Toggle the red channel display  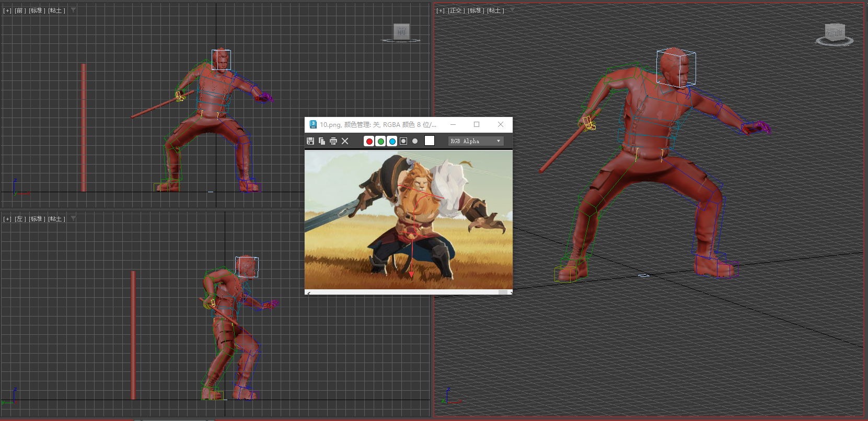pos(369,141)
